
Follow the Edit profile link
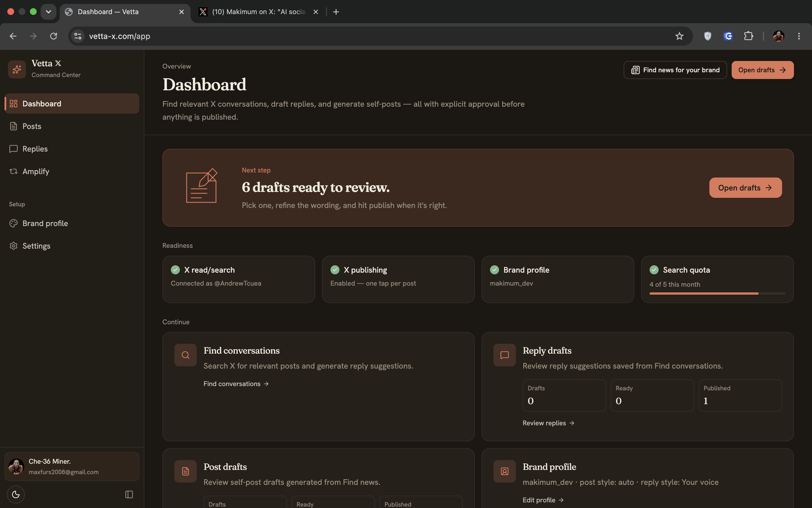543,500
